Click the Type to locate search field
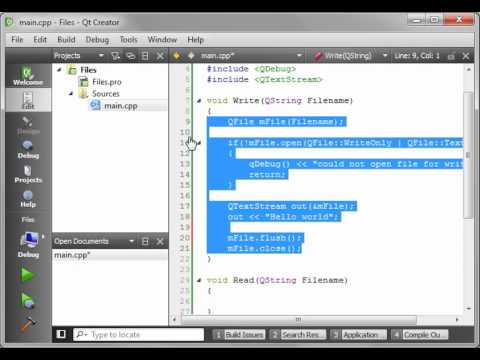The image size is (480, 360). click(138, 334)
